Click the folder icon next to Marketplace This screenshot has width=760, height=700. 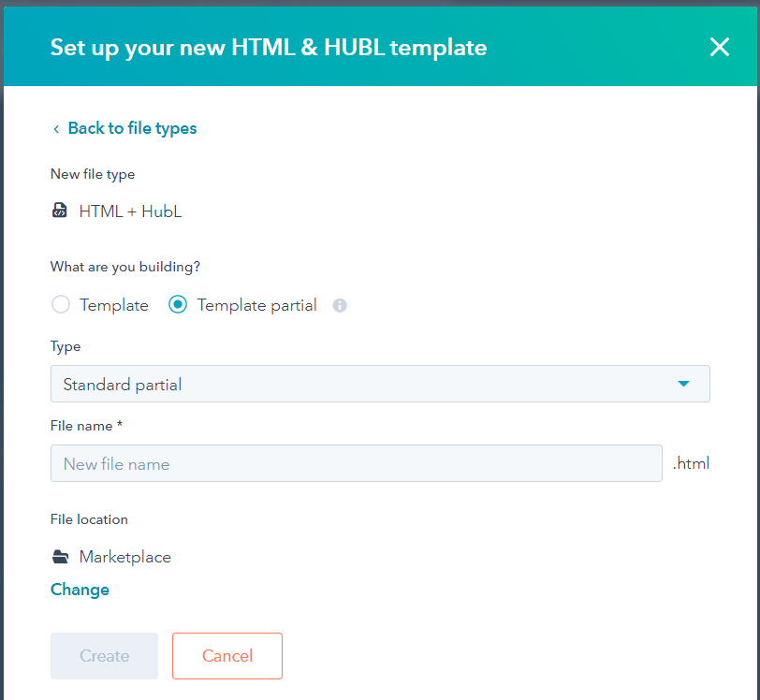[x=59, y=555]
